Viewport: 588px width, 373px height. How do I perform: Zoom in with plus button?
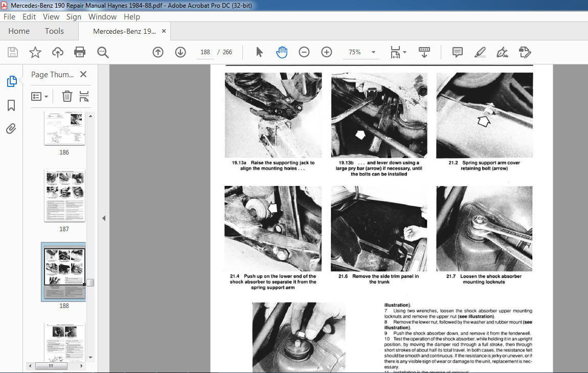coord(327,52)
